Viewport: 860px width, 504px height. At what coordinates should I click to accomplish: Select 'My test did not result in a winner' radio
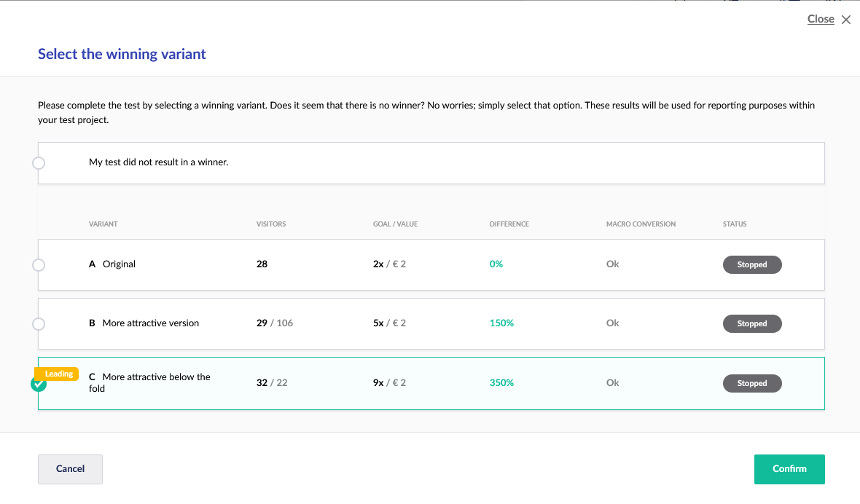pos(39,163)
